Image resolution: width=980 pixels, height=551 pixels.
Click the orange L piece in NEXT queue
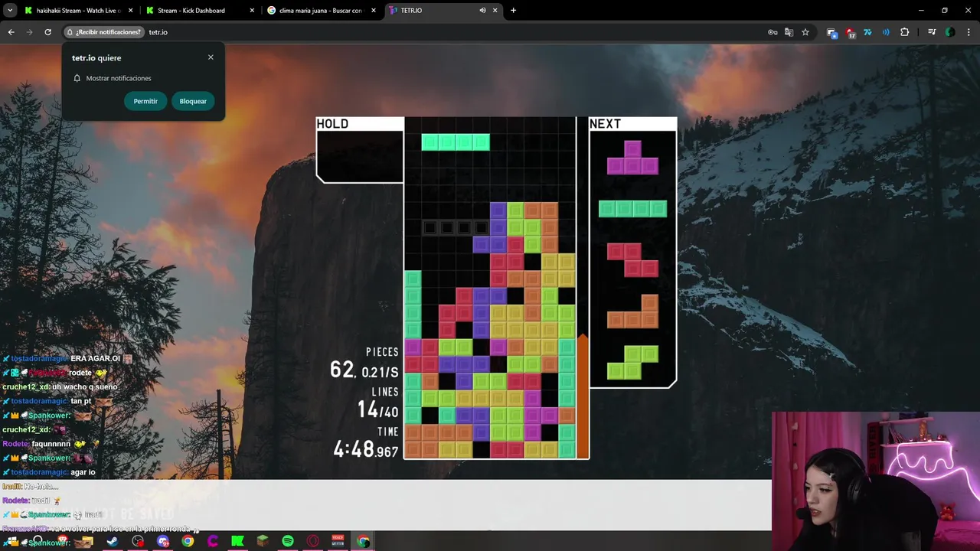632,311
